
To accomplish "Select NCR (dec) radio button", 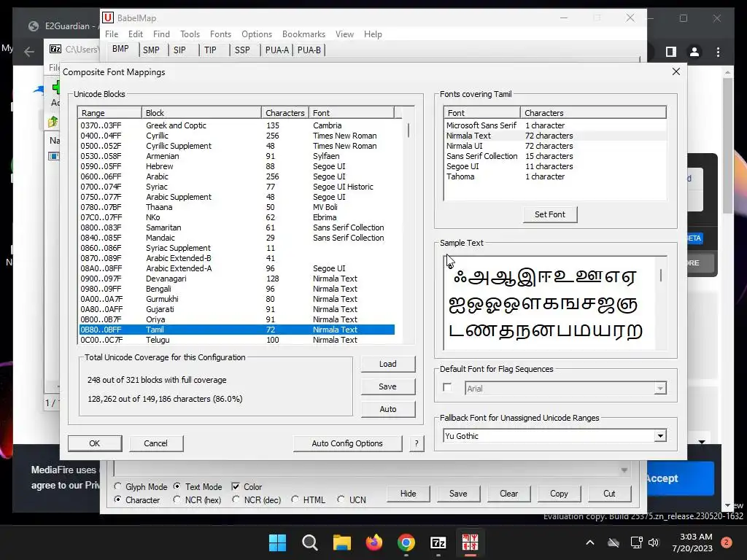I will (236, 499).
